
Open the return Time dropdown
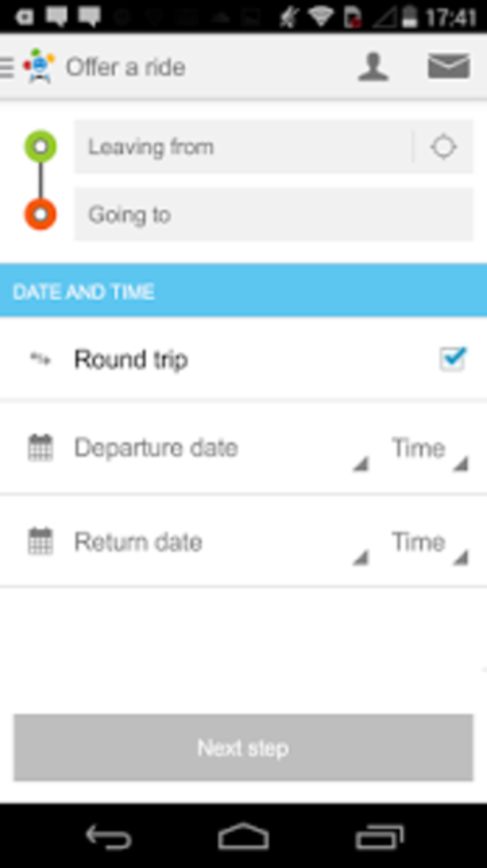(427, 543)
